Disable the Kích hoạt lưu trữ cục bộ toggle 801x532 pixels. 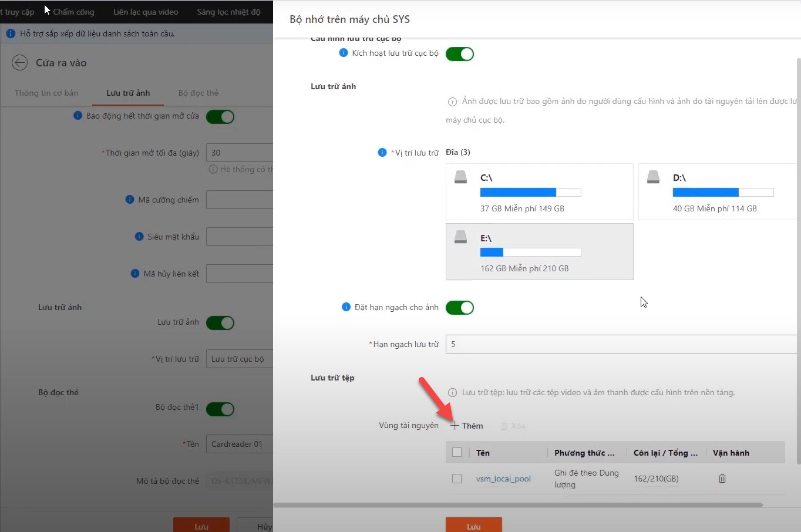pos(459,54)
